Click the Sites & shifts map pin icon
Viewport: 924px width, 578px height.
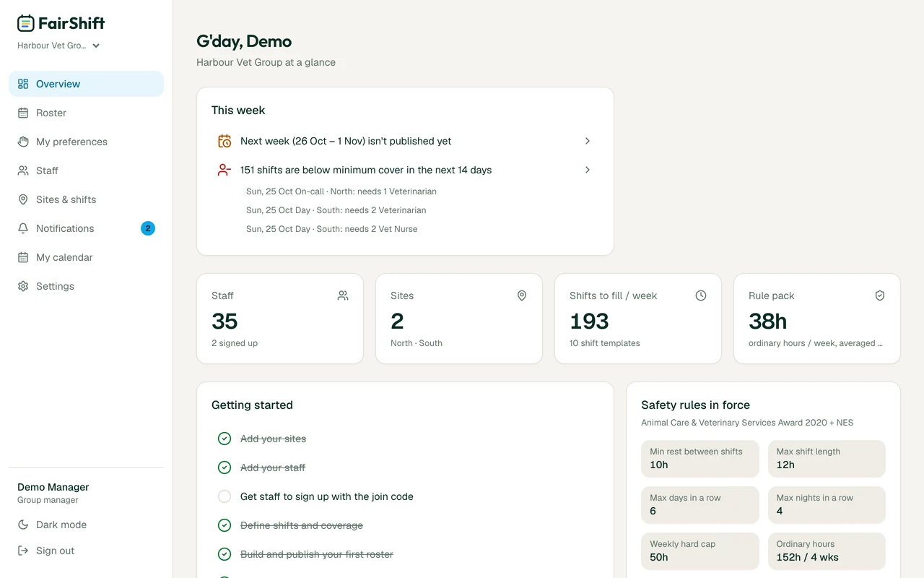pos(23,199)
